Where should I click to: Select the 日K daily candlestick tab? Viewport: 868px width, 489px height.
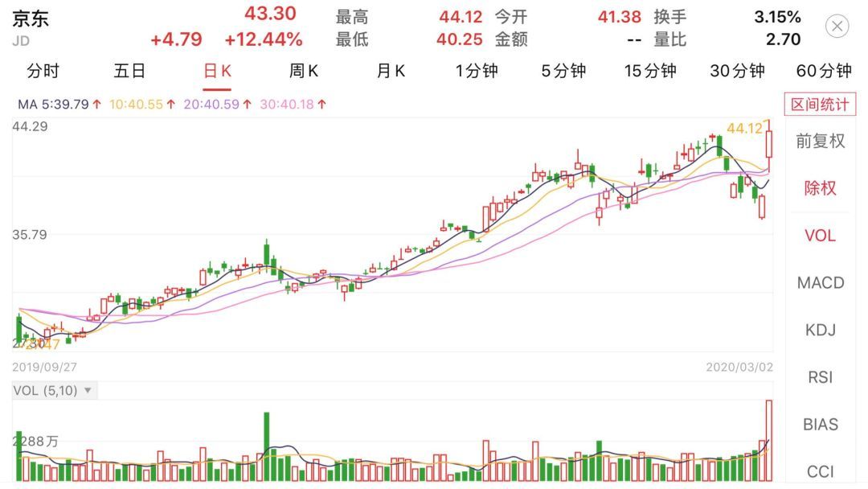coord(217,71)
